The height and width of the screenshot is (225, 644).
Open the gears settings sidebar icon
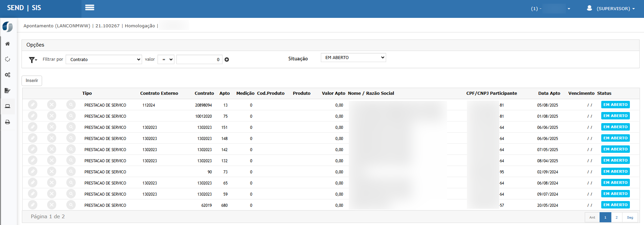(x=7, y=75)
